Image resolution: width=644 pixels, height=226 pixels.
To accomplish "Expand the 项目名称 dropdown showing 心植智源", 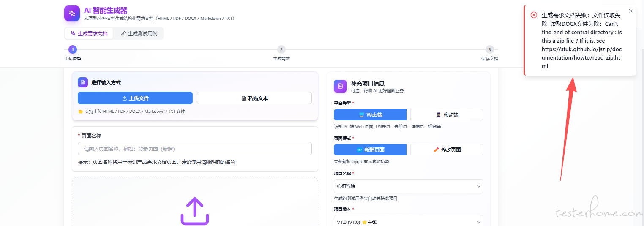I will point(408,186).
